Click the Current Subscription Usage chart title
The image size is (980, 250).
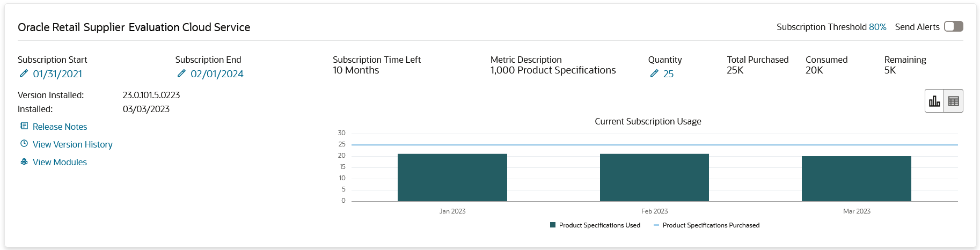pos(648,121)
